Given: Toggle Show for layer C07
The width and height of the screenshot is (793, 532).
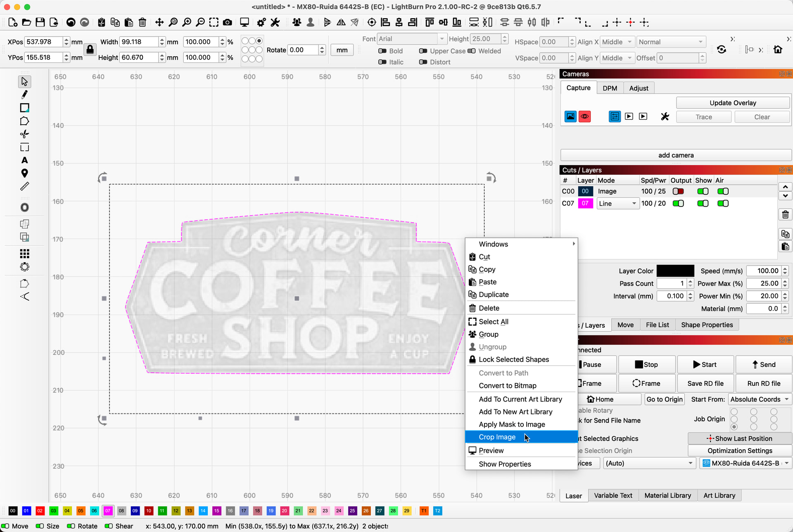Looking at the screenshot, I should click(703, 203).
